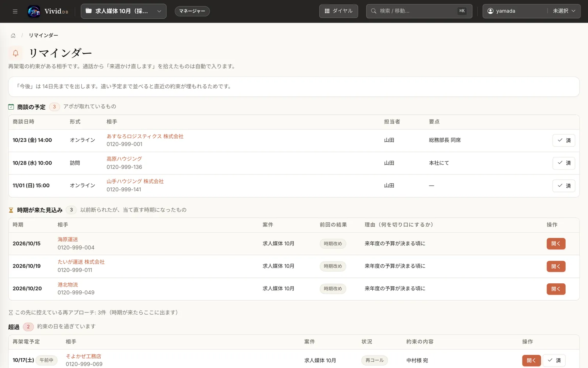Click hourglass icon beside この先に控えている再アプローチ
This screenshot has height=368, width=588.
click(x=11, y=312)
